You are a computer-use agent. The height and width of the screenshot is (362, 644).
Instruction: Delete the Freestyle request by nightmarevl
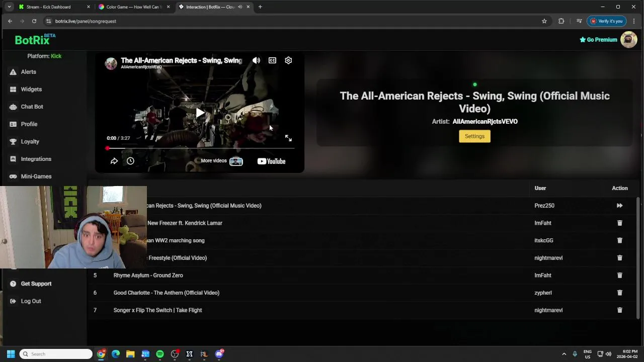point(619,258)
